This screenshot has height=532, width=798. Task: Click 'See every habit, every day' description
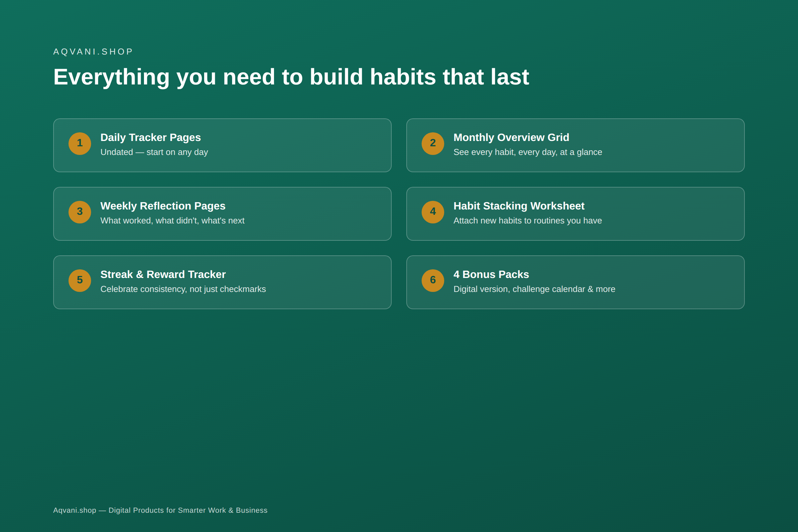click(528, 152)
